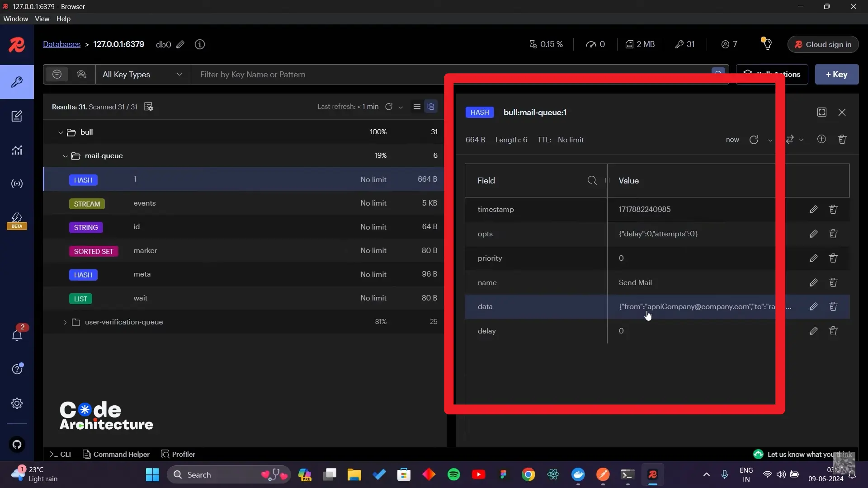This screenshot has height=488, width=868.
Task: Click the Windows Start button
Action: pos(152,474)
